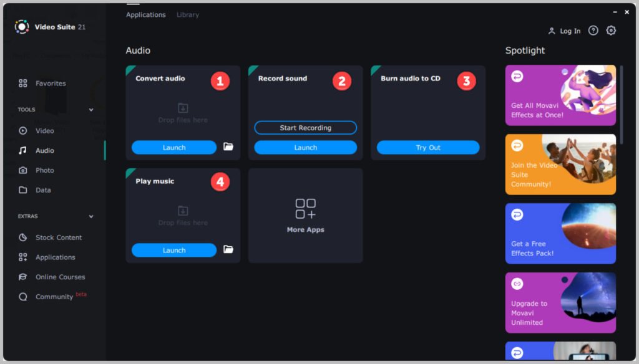Launch the Play music tool
Image resolution: width=639 pixels, height=364 pixels.
pyautogui.click(x=174, y=250)
